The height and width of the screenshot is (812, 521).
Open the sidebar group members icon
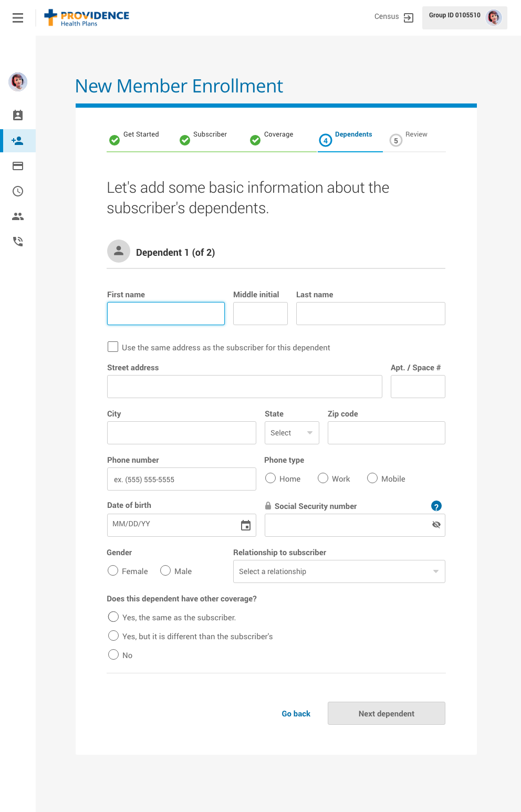pos(18,216)
